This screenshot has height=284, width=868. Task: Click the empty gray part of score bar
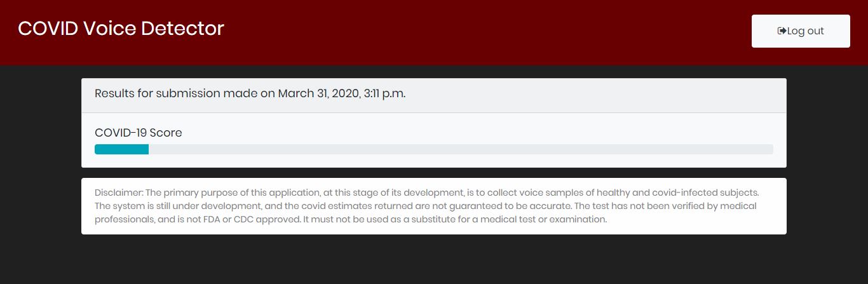tap(458, 149)
